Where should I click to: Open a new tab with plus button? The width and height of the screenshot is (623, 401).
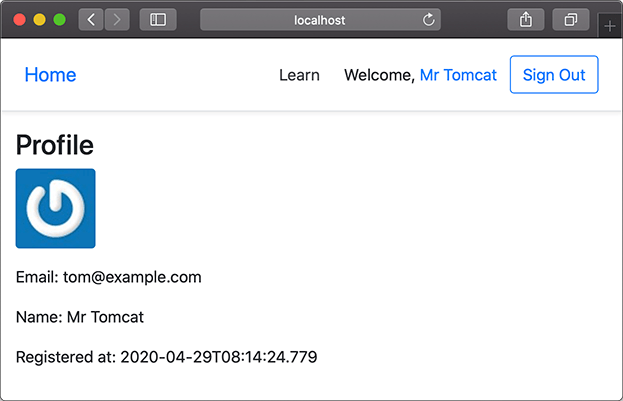coord(610,26)
